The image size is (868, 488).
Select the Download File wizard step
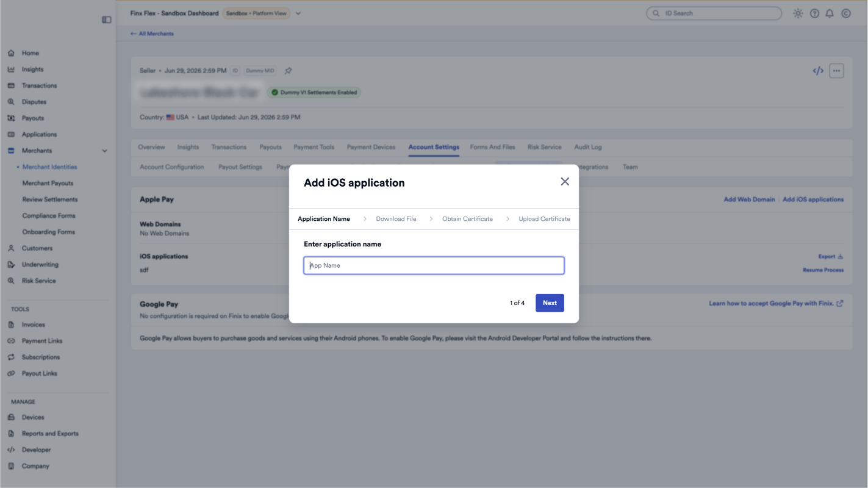coord(396,219)
